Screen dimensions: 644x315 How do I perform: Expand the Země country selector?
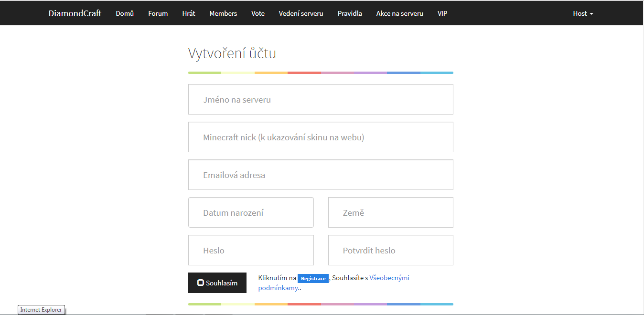390,213
